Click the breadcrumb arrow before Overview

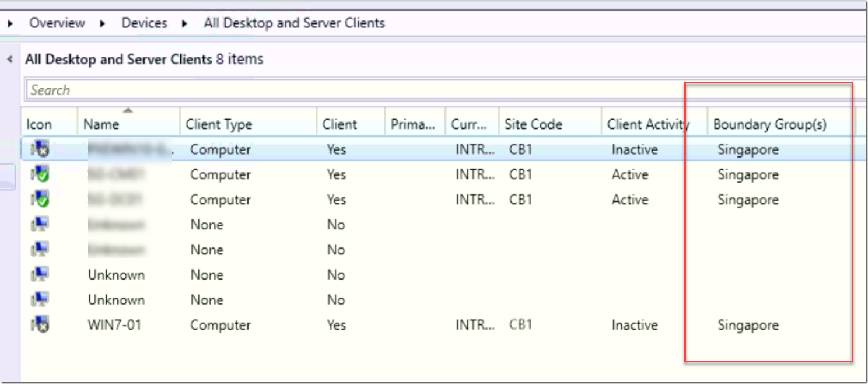(10, 23)
